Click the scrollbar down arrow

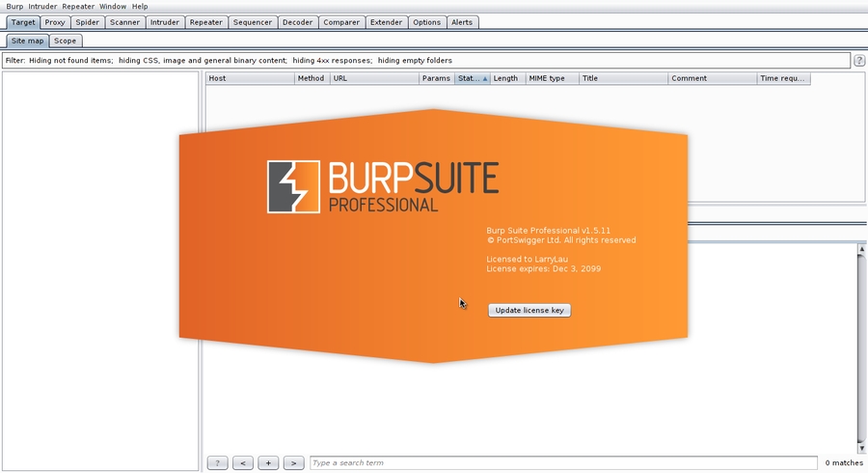[862, 448]
